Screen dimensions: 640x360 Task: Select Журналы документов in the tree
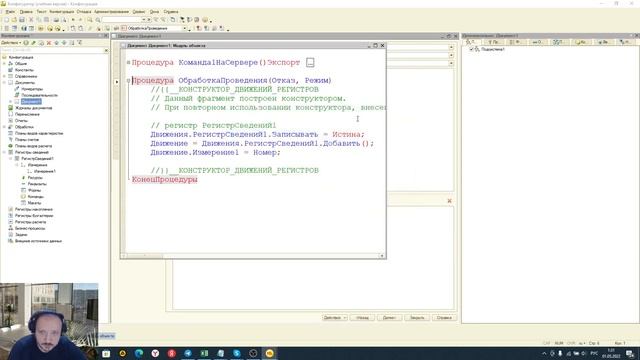pos(33,108)
